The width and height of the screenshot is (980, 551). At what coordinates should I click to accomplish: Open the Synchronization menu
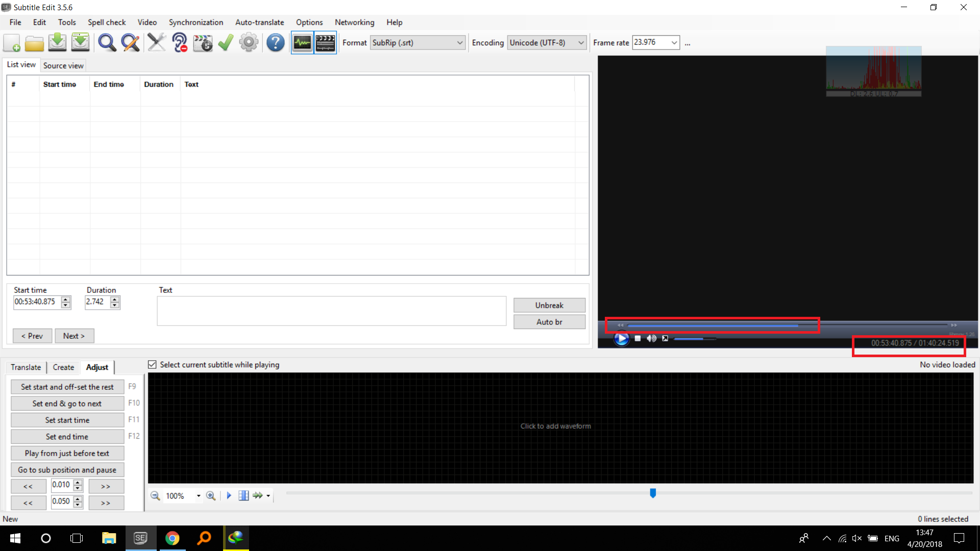point(195,22)
